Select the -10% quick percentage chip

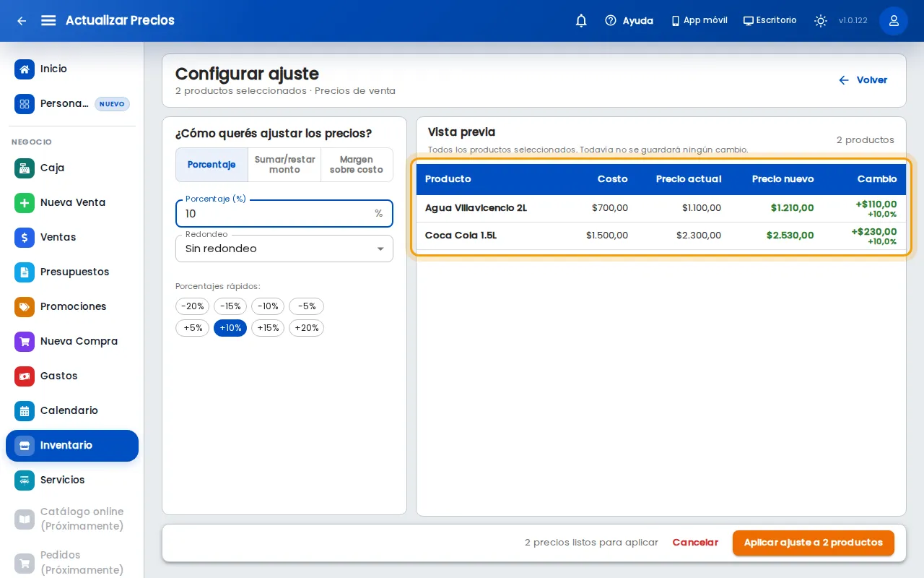[268, 306]
